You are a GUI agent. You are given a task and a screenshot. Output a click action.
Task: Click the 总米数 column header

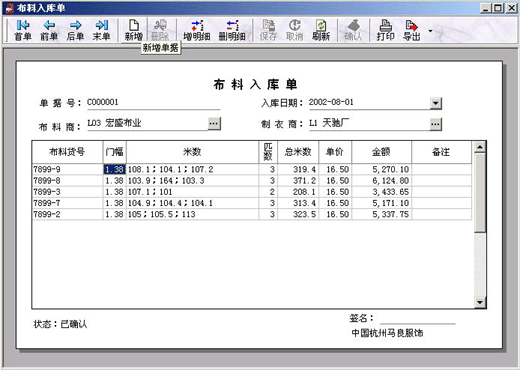pos(298,152)
